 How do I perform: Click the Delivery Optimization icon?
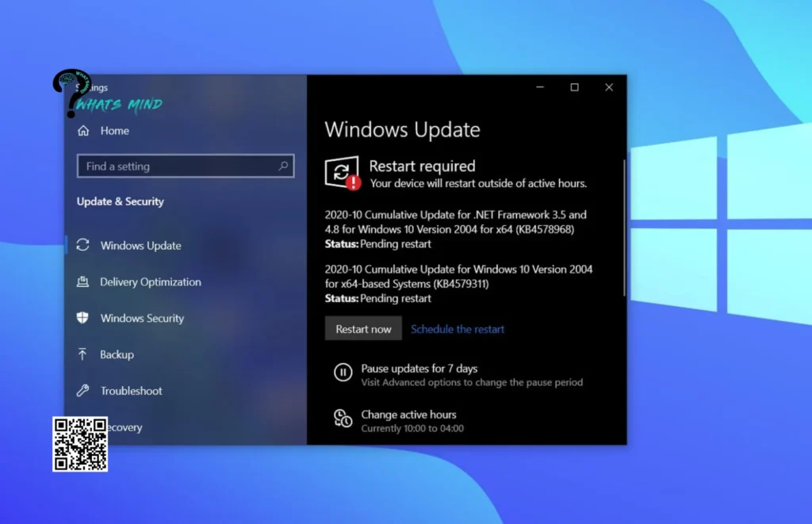82,281
